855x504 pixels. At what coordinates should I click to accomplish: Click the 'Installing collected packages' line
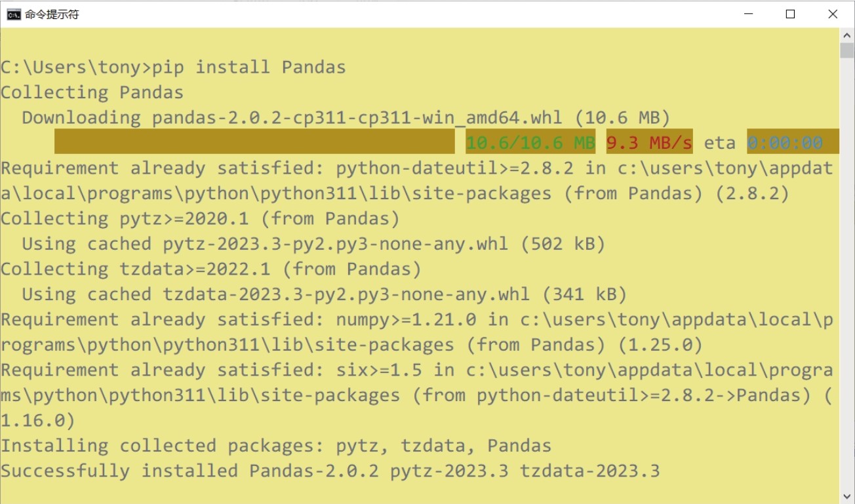[x=276, y=446]
